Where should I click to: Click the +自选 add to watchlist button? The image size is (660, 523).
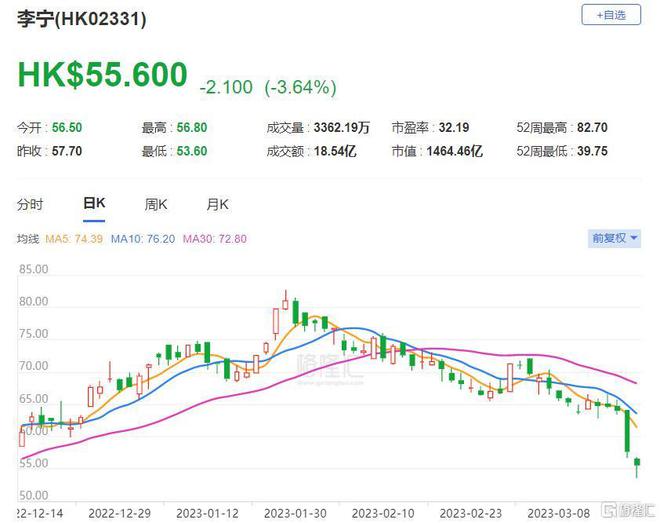coord(610,14)
